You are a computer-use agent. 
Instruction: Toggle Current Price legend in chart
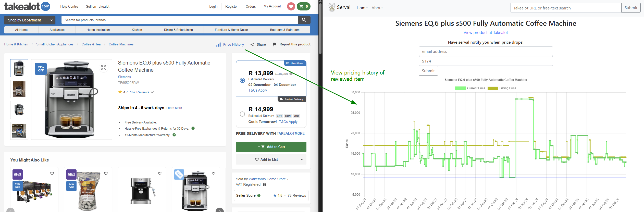(460, 88)
